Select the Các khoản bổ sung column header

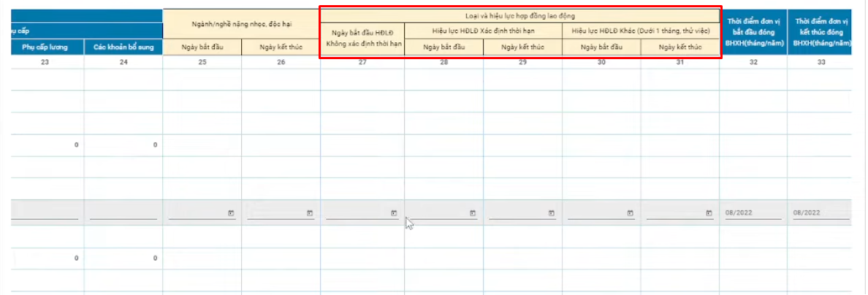(123, 47)
